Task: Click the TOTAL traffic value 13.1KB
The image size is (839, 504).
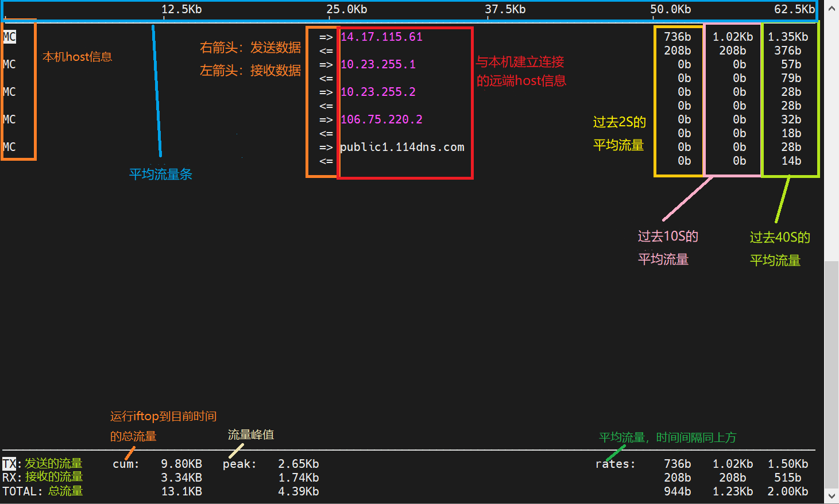Action: [180, 491]
